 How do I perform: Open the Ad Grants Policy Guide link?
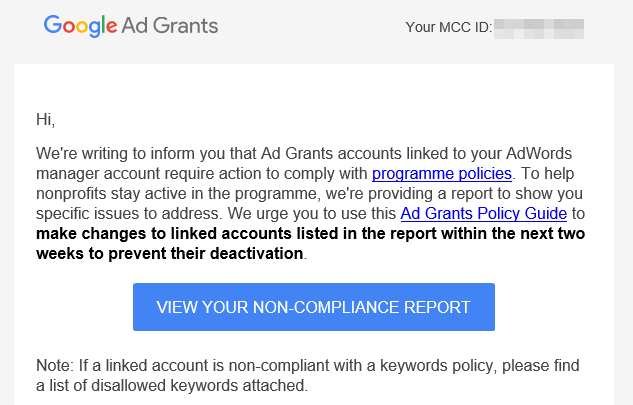click(483, 214)
